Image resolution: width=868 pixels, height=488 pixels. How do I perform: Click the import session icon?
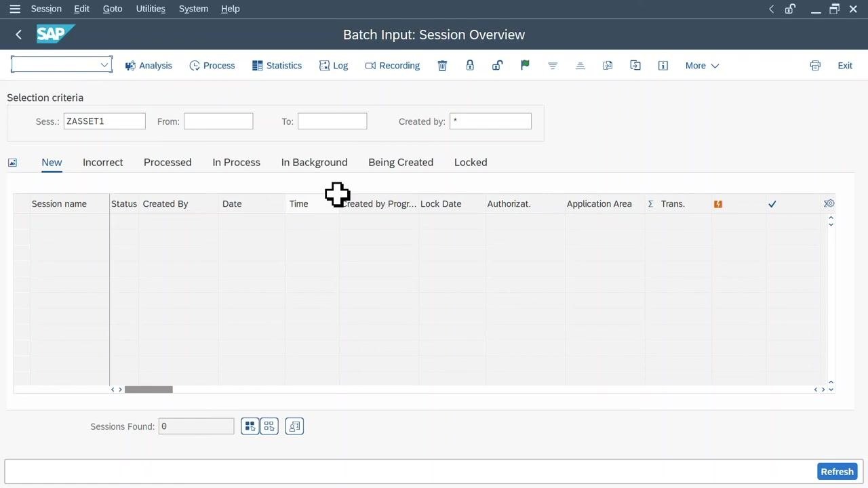coord(635,66)
